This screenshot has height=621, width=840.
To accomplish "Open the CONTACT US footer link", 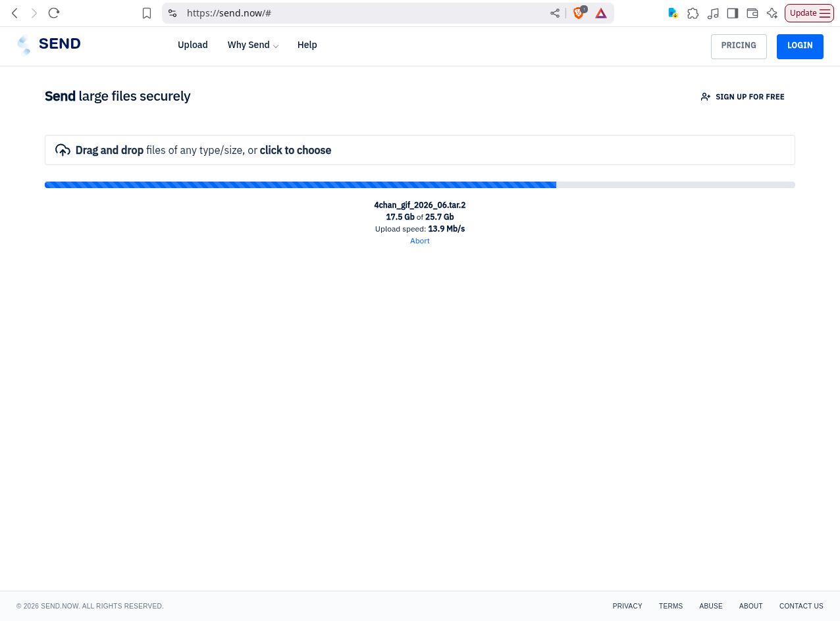I will pyautogui.click(x=801, y=606).
